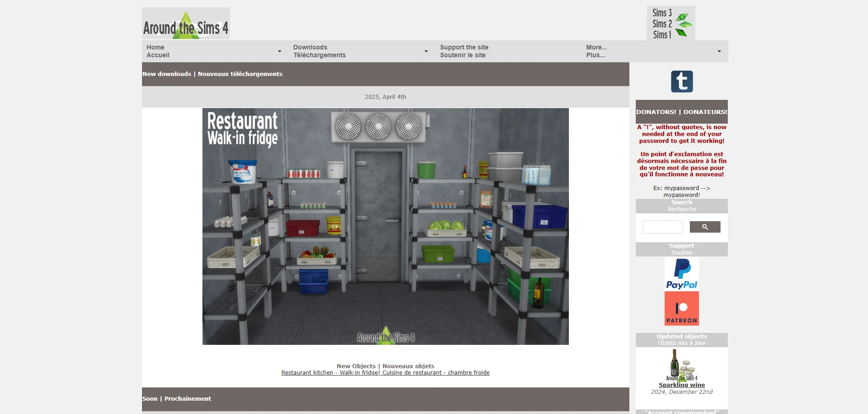Click the '2025, April 4th' date text

point(385,97)
